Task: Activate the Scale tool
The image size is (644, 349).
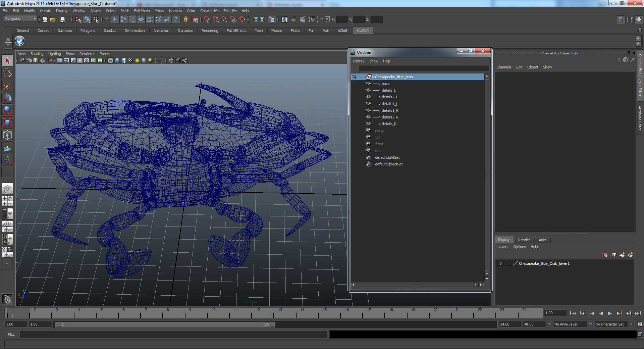Action: click(7, 122)
